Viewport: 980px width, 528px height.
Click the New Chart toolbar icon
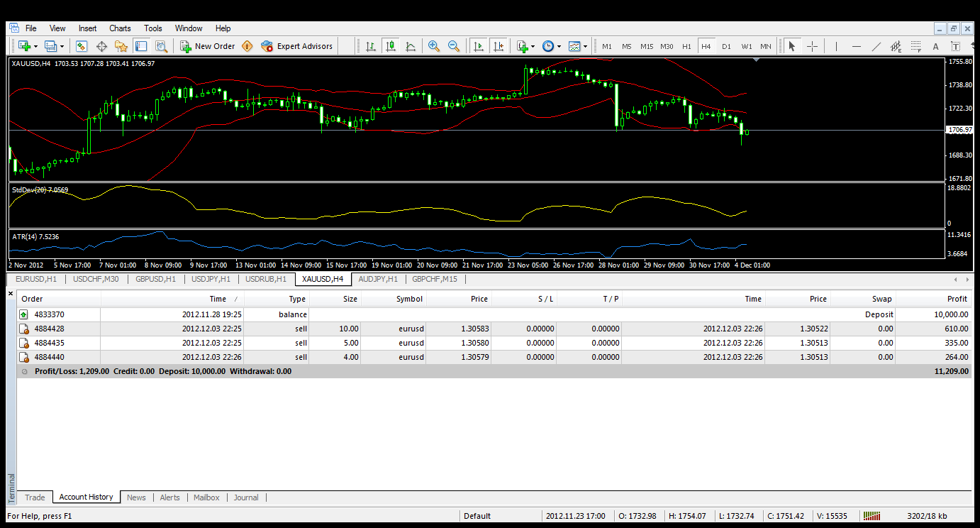tap(25, 46)
